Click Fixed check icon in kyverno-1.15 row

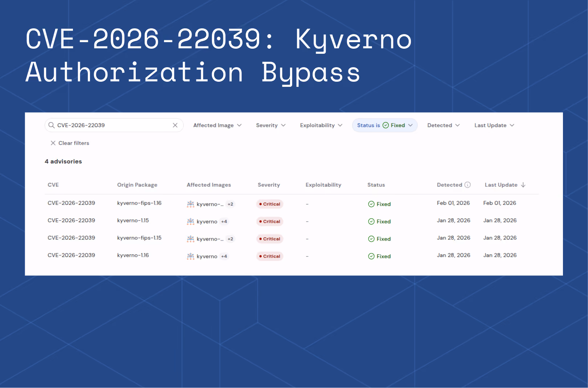(371, 222)
